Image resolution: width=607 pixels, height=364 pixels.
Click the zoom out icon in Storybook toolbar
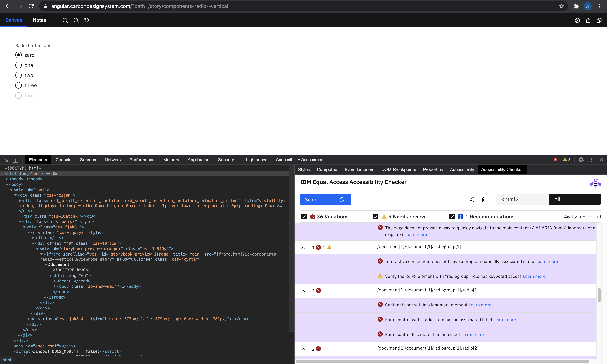tap(76, 20)
